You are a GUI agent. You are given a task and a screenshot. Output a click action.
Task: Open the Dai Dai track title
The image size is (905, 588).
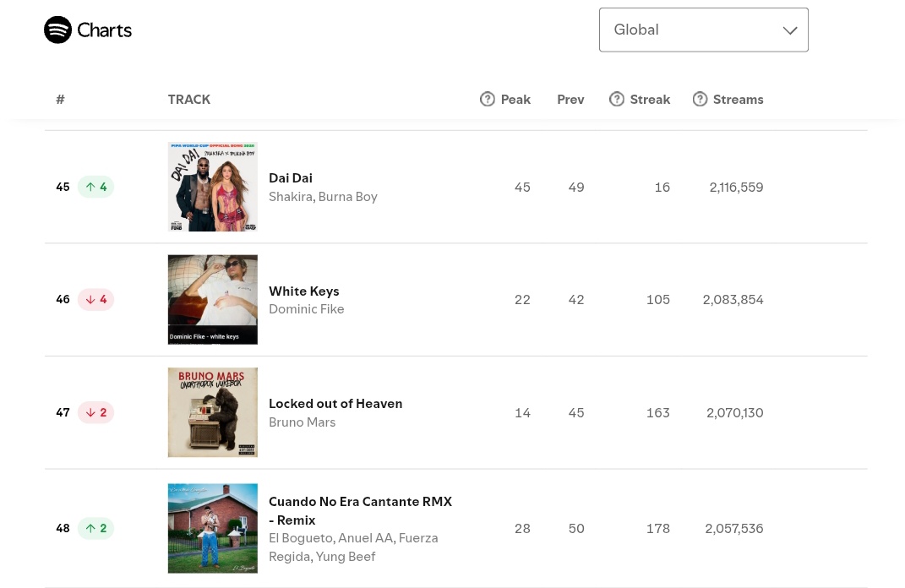(x=291, y=177)
